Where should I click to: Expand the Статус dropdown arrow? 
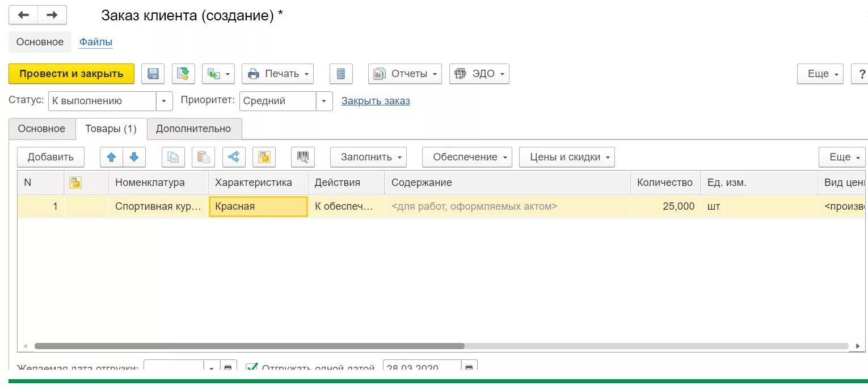pyautogui.click(x=164, y=101)
